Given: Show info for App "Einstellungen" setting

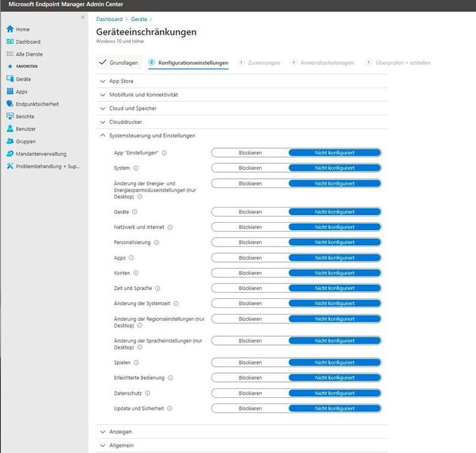Looking at the screenshot, I should point(164,153).
